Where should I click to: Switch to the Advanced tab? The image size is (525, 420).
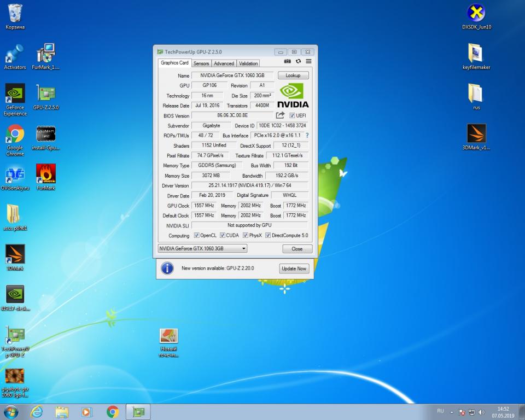pos(224,63)
